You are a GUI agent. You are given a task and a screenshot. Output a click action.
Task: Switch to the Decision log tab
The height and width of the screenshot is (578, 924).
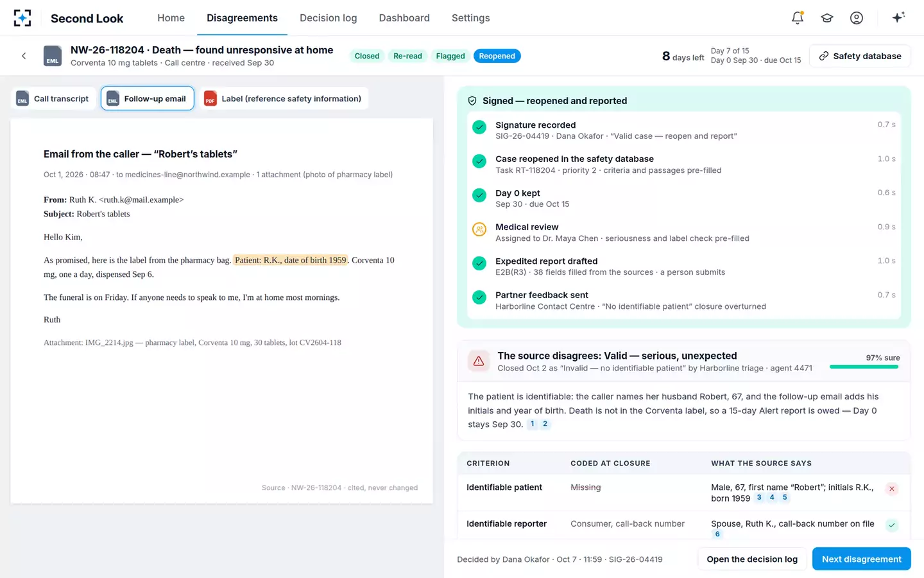click(x=329, y=18)
